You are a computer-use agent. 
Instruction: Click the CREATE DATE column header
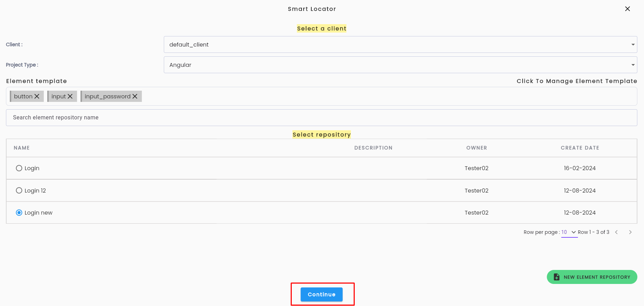[580, 148]
